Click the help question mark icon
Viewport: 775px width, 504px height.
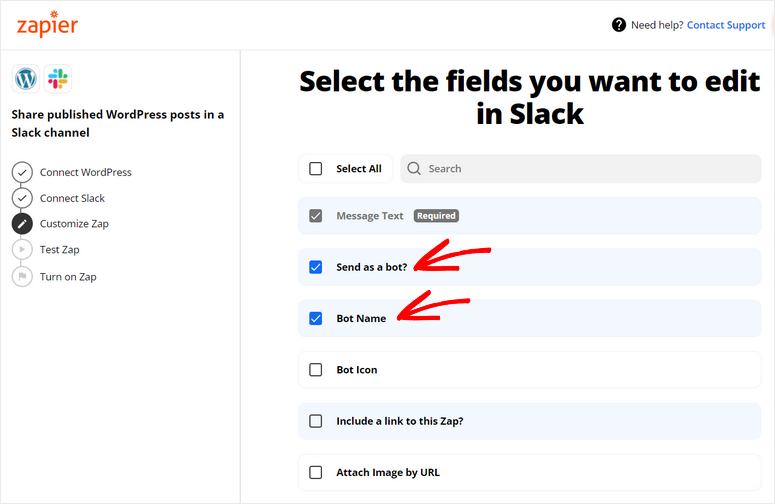tap(619, 25)
